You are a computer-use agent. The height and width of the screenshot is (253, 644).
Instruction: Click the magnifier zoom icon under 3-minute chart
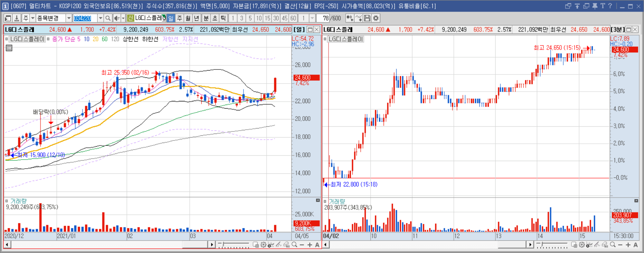pyautogui.click(x=613, y=245)
